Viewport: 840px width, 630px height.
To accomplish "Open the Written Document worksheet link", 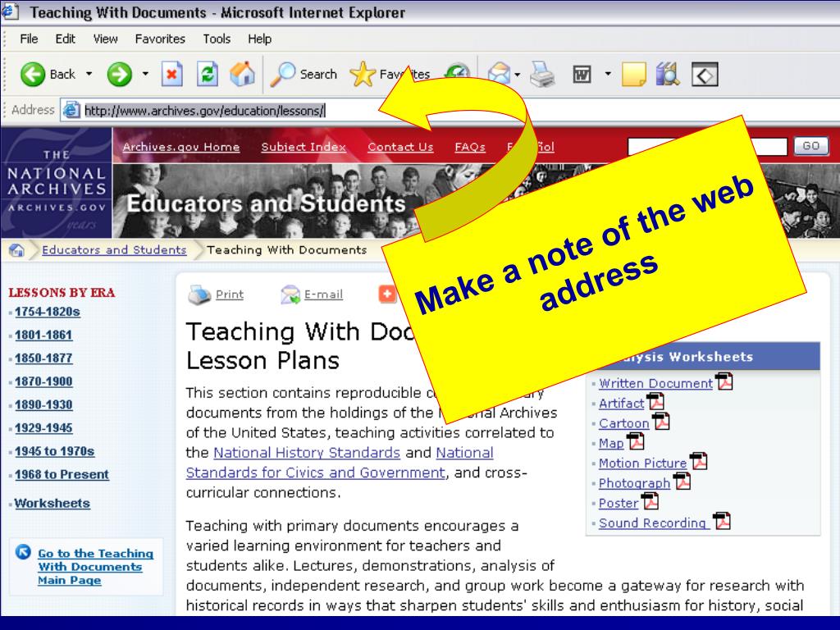I will [655, 384].
